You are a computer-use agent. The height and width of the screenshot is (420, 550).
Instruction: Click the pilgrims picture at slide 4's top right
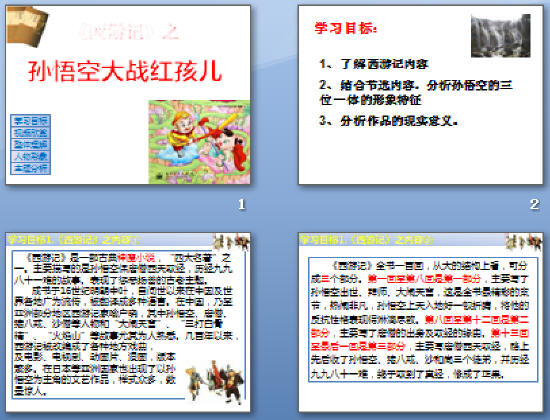coord(524,242)
